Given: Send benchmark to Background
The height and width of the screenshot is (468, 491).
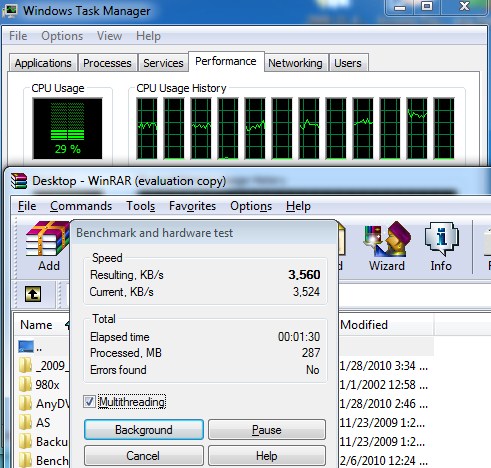Looking at the screenshot, I should [144, 429].
